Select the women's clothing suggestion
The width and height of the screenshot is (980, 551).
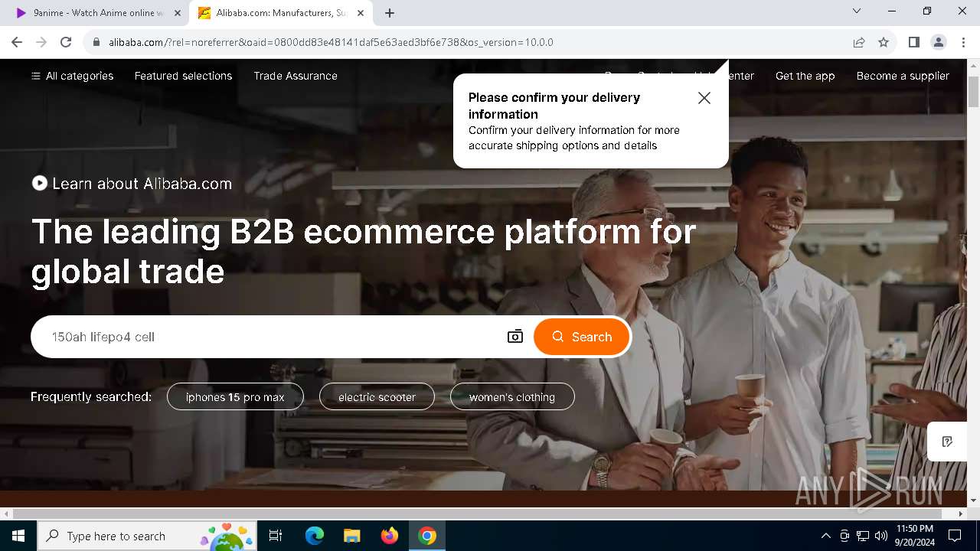512,397
